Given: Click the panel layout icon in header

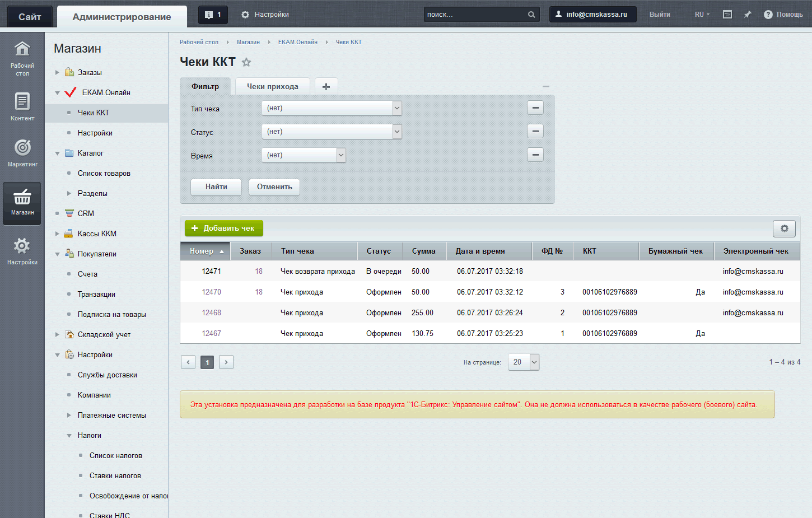Looking at the screenshot, I should (x=727, y=15).
